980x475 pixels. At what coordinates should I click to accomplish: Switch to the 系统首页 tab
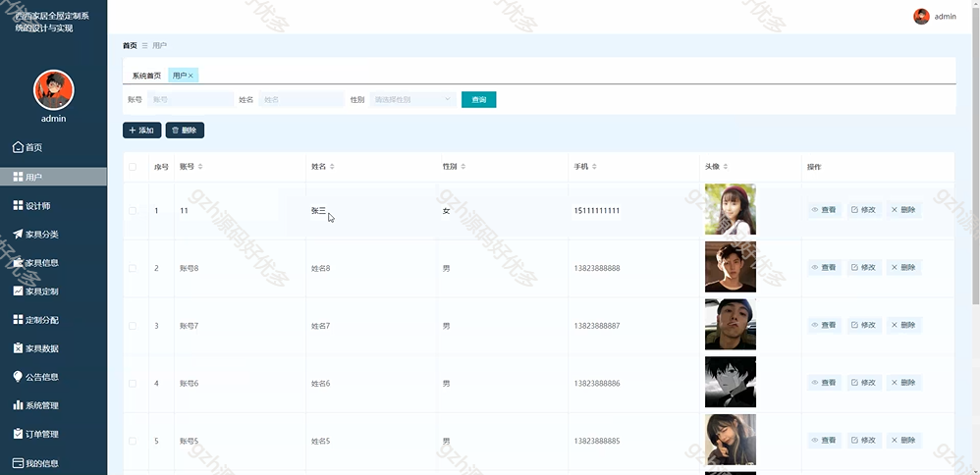[146, 76]
